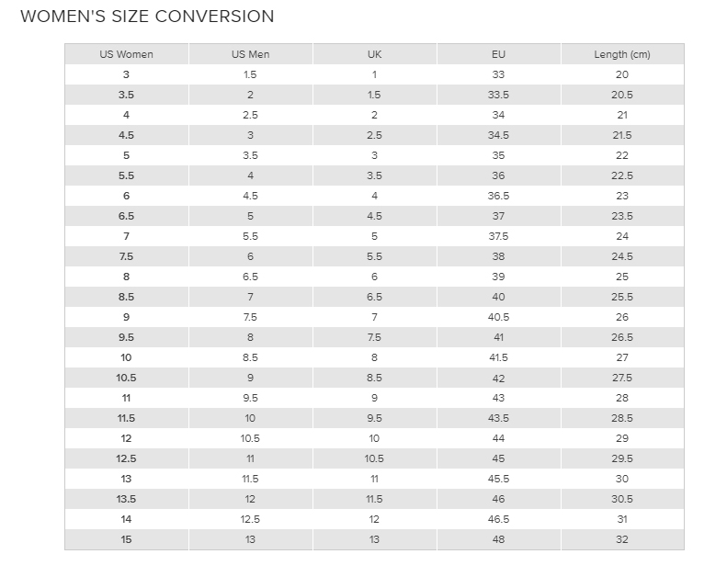The width and height of the screenshot is (727, 588).
Task: Click US Women size 15 cell
Action: coord(126,540)
